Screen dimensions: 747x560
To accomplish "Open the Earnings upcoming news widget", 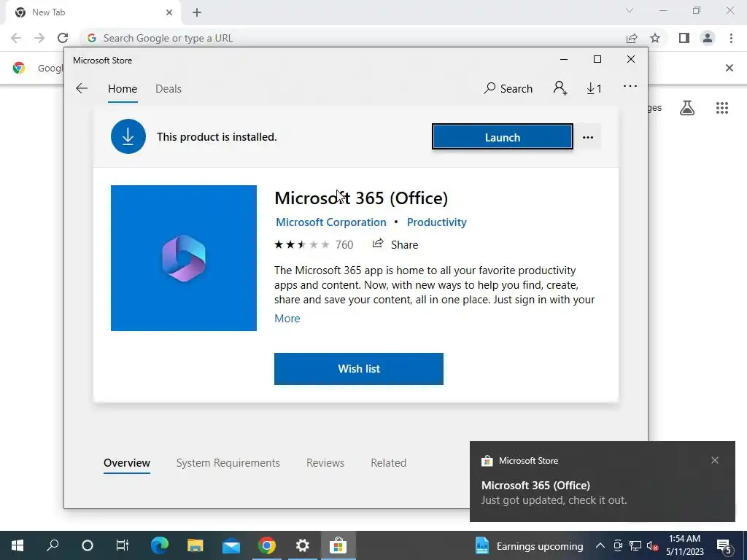I will tap(530, 545).
